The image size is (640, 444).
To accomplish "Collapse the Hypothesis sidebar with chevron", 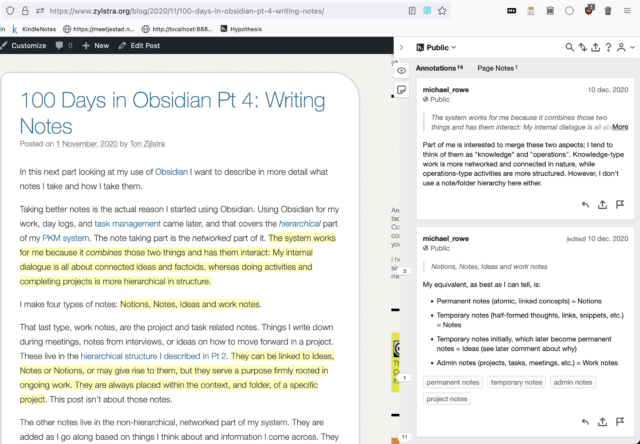I will click(x=402, y=47).
